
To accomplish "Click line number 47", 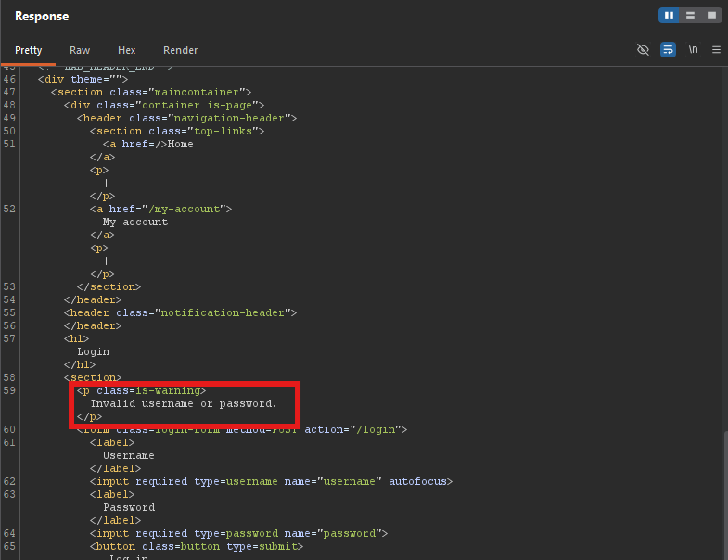I will [9, 92].
